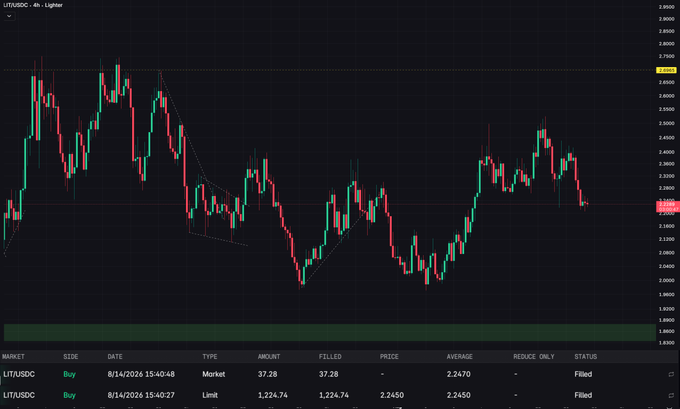The height and width of the screenshot is (409, 680).
Task: Click the Buy label in the Market order row
Action: click(69, 374)
